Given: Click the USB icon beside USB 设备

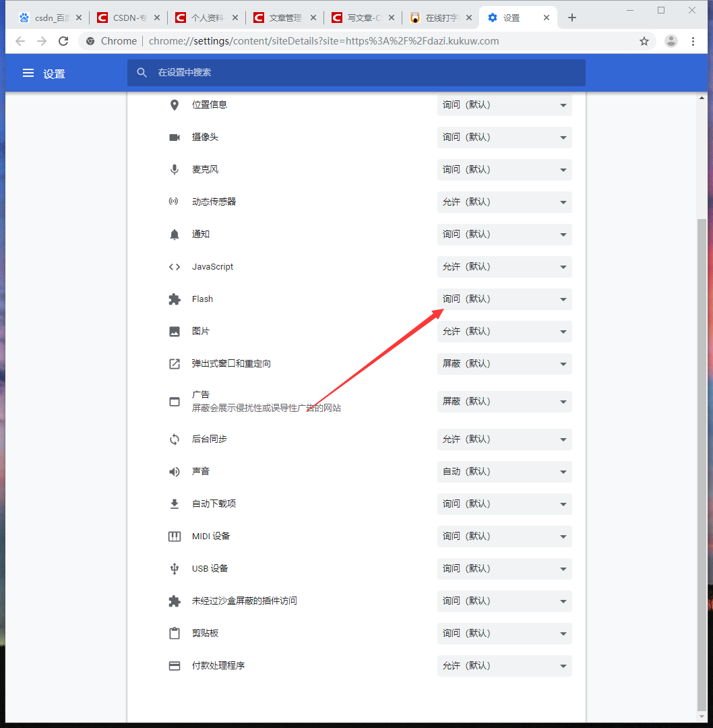Looking at the screenshot, I should tap(174, 569).
